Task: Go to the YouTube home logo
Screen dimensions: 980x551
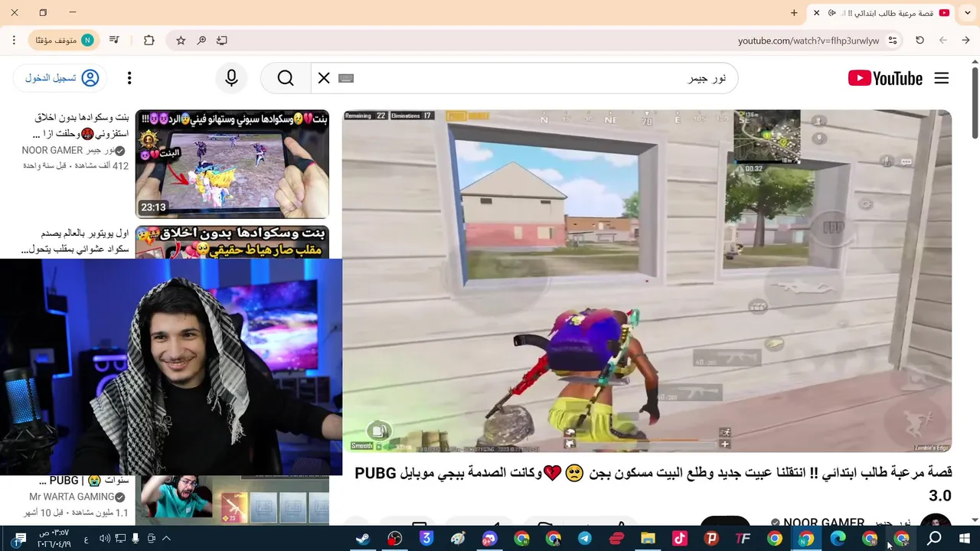Action: [x=886, y=78]
